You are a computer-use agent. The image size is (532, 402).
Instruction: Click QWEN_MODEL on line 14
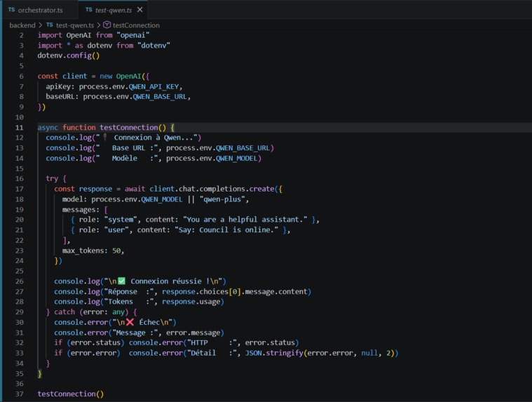click(237, 159)
